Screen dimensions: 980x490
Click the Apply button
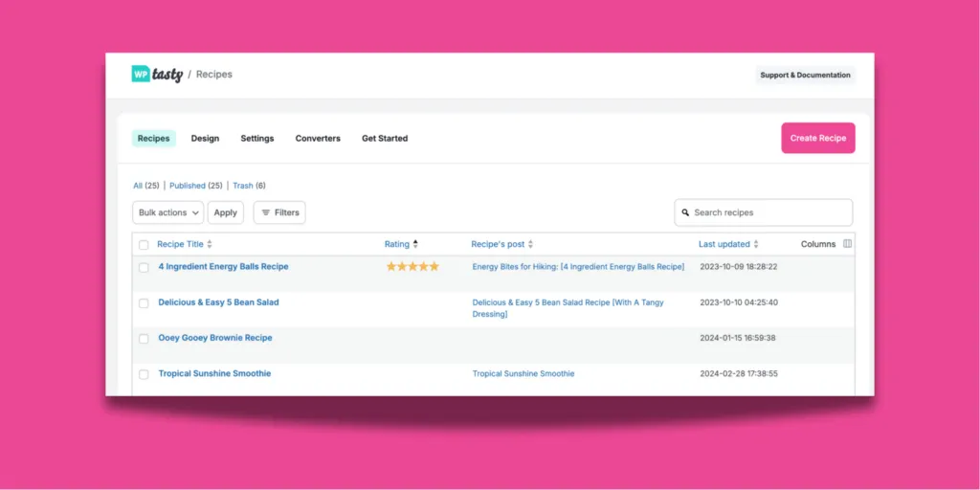pos(226,212)
